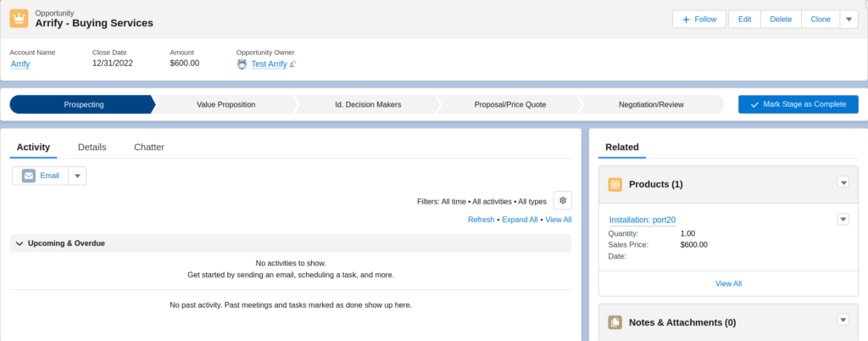Click the Email envelope icon
The width and height of the screenshot is (868, 341).
pyautogui.click(x=29, y=176)
